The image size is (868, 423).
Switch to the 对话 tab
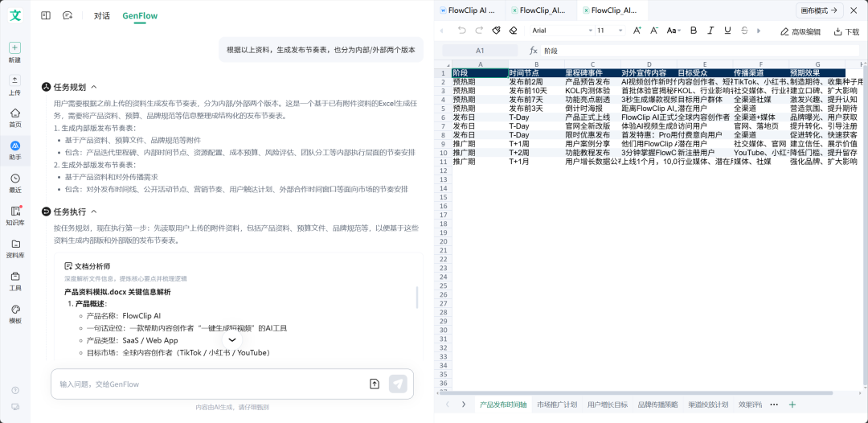tap(102, 16)
